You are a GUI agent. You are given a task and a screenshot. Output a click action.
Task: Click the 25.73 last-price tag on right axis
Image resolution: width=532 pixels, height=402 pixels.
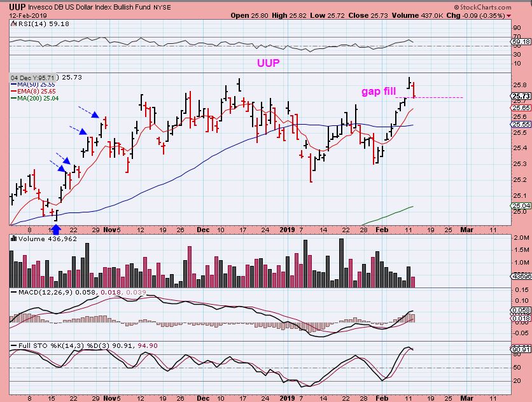click(521, 96)
